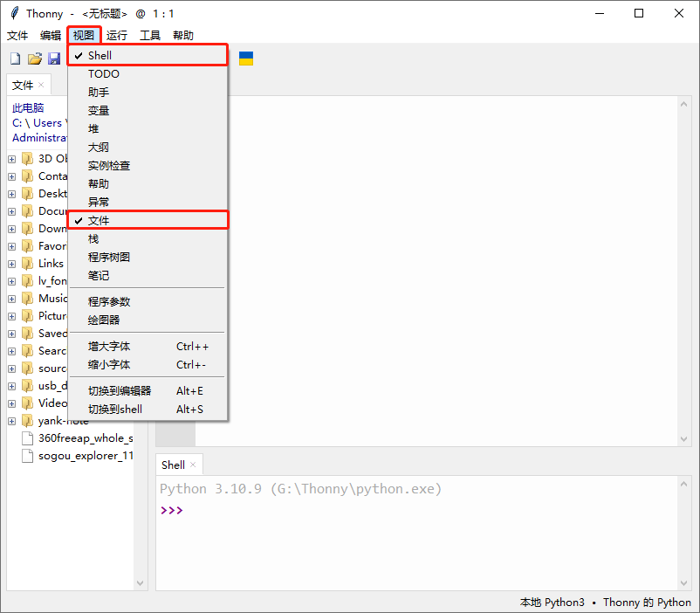Click the yank-note folder icon
Image resolution: width=700 pixels, height=613 pixels.
pyautogui.click(x=27, y=421)
